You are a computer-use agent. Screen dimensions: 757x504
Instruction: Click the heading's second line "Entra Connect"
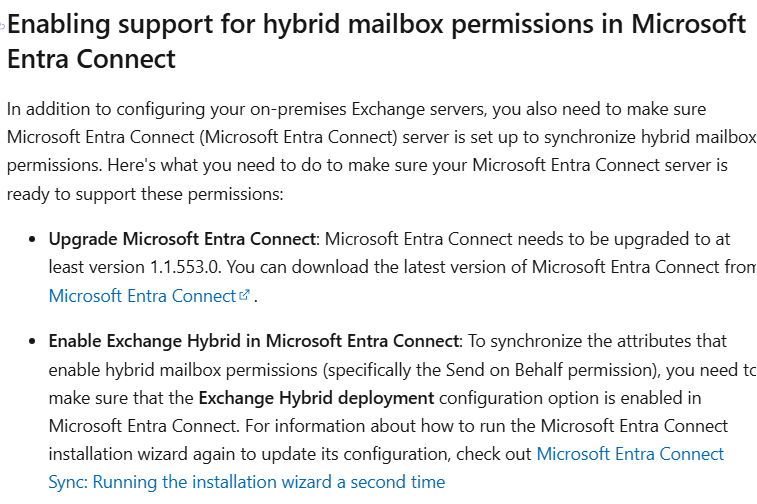91,59
